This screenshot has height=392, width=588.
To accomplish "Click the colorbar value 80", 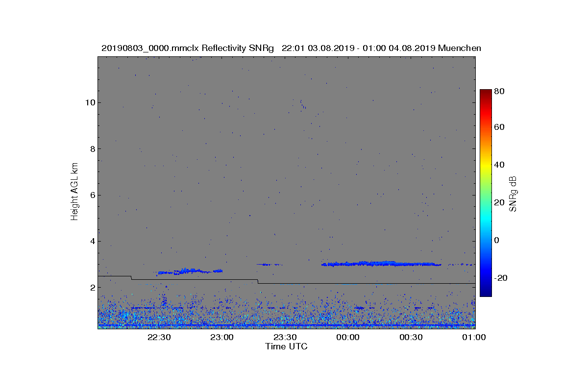I will click(x=500, y=91).
